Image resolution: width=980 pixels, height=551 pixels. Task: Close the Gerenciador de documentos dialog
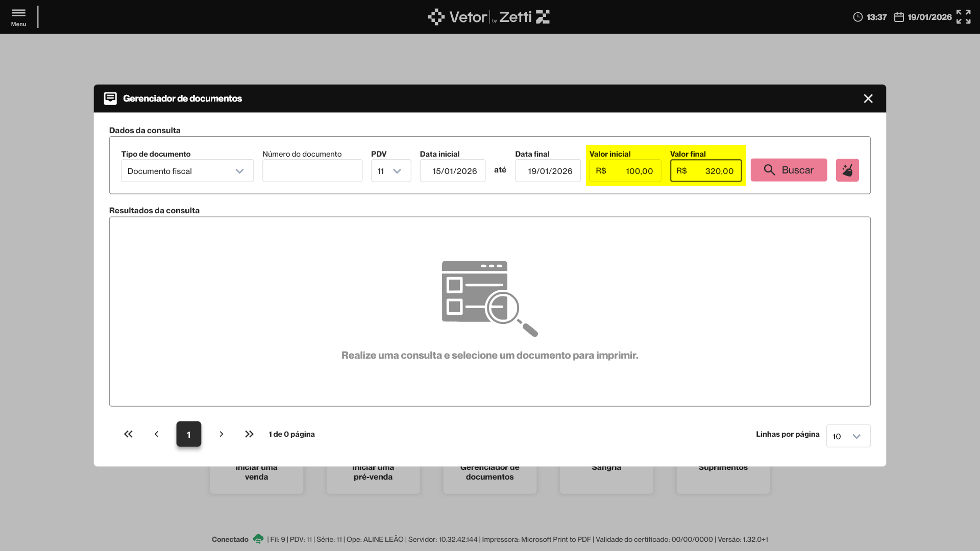pyautogui.click(x=868, y=98)
